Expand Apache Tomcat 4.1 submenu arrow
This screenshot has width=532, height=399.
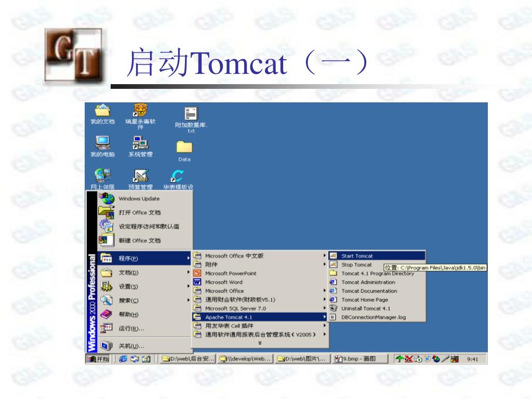[x=325, y=317]
